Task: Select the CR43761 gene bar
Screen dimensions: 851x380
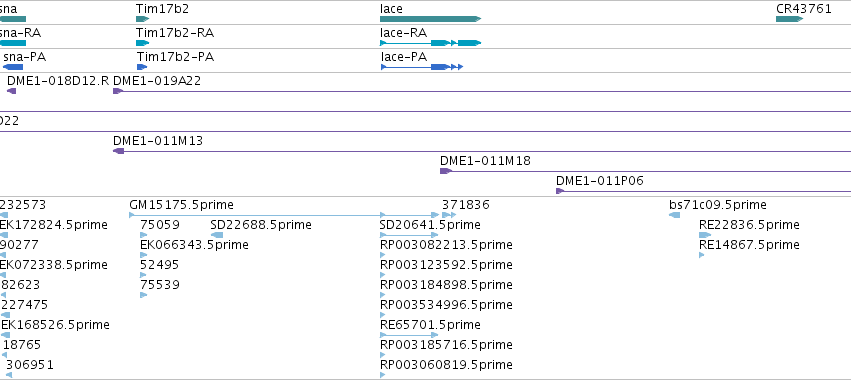Action: coord(790,19)
